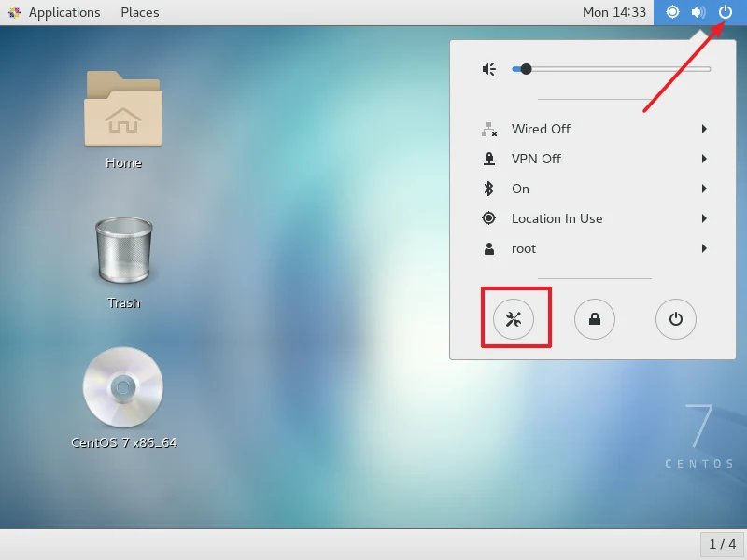Expand the Location In Use submenu arrow

(x=704, y=218)
